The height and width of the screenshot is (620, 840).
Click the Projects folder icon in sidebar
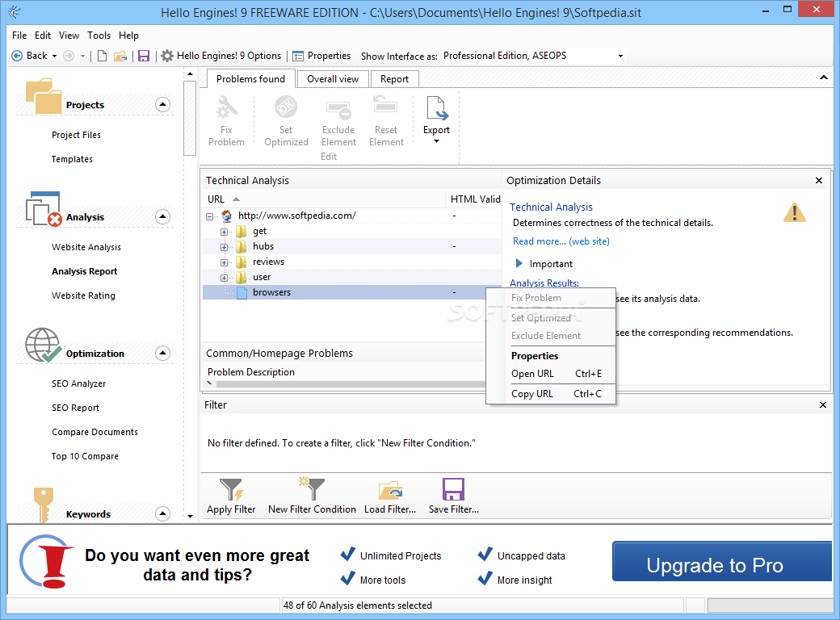pos(44,96)
